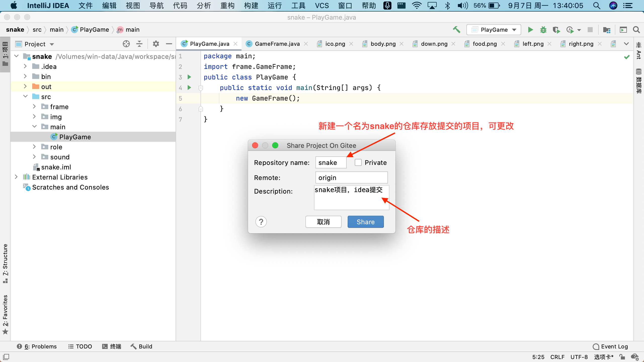Viewport: 644px width, 362px height.
Task: Click 5:25 caret position in status bar
Action: point(538,357)
